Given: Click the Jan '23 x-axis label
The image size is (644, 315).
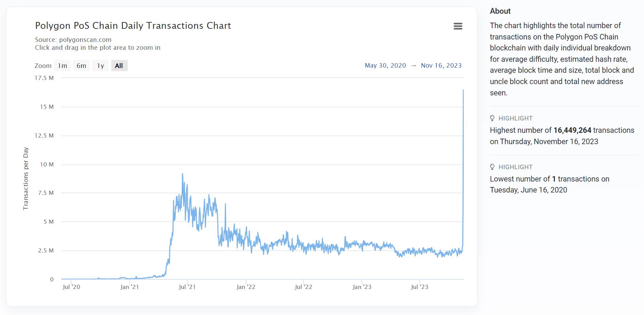Looking at the screenshot, I should tap(362, 287).
